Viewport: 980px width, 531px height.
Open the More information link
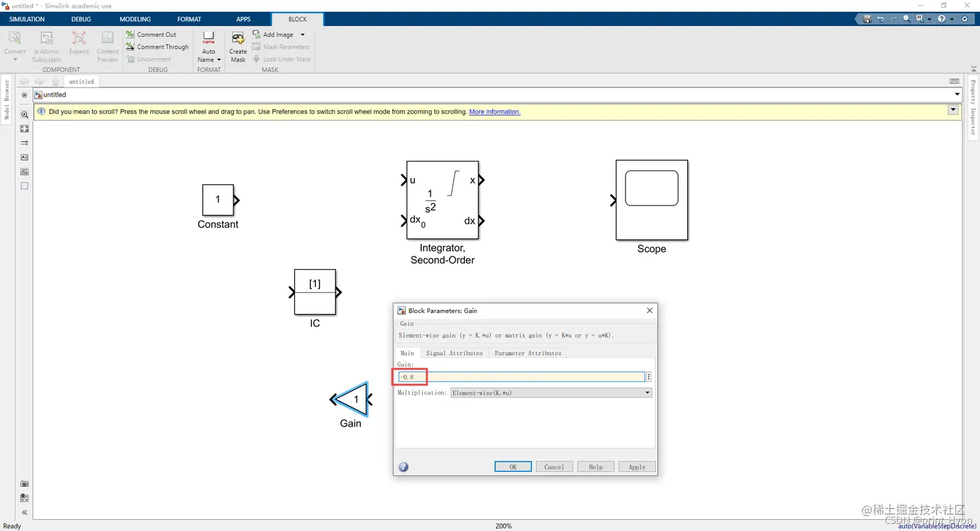[x=495, y=112]
